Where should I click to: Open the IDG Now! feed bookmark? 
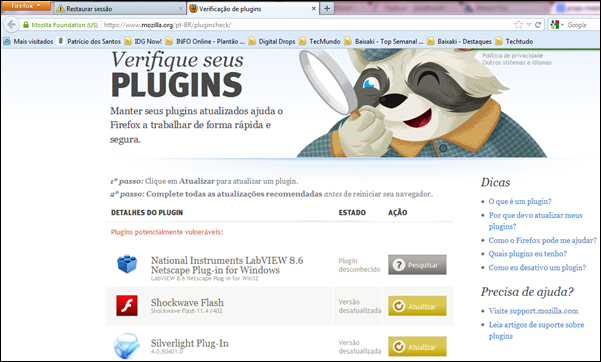tap(143, 41)
